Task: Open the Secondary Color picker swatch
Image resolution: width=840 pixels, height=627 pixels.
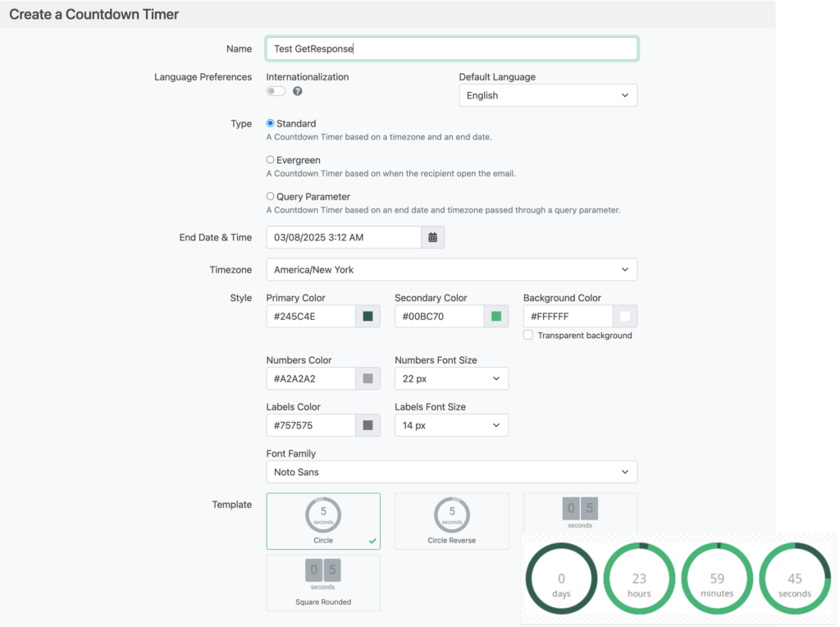Action: click(x=495, y=316)
